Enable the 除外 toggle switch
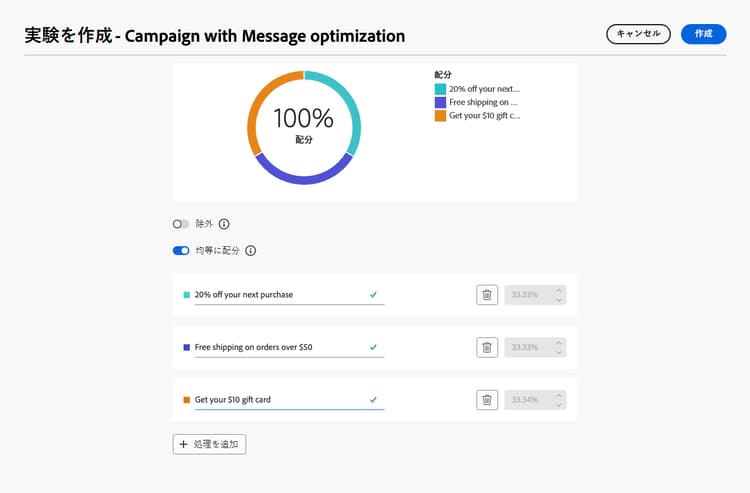Screen dimensions: 750x493 (x=181, y=224)
